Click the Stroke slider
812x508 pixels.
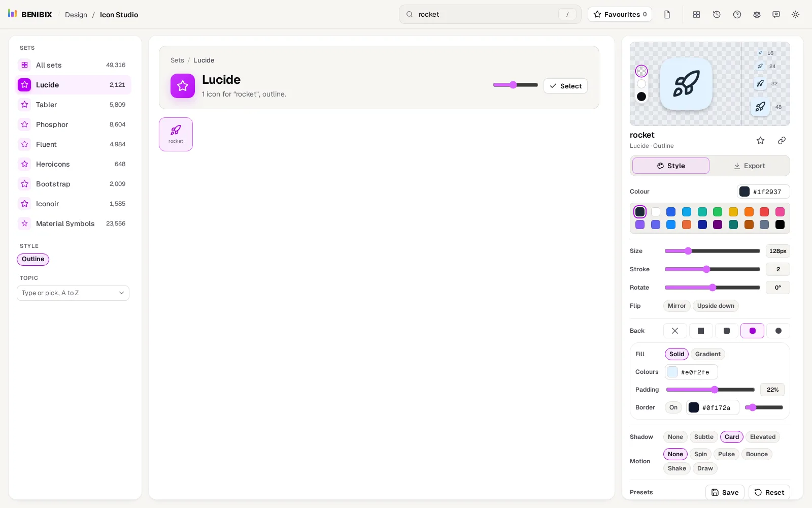coord(713,269)
